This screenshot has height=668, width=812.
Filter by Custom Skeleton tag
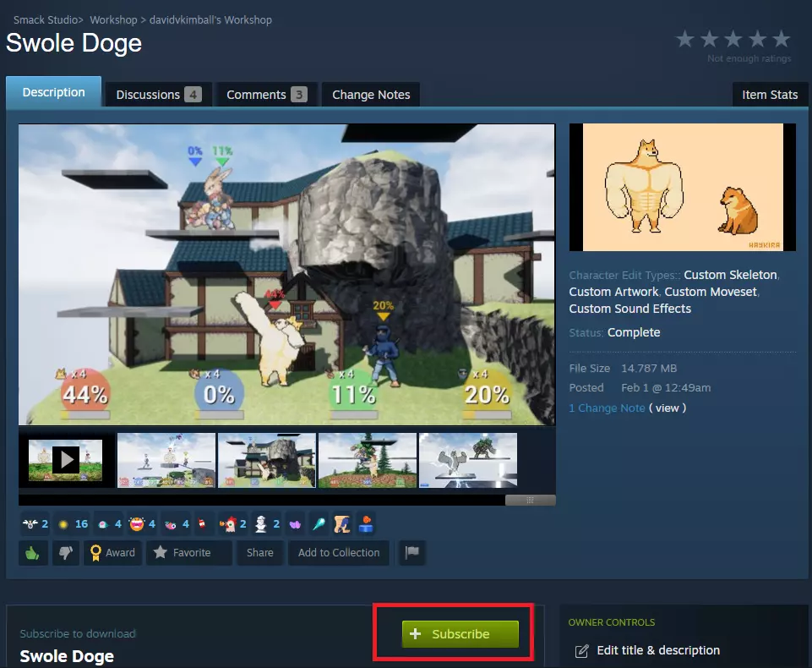point(730,275)
